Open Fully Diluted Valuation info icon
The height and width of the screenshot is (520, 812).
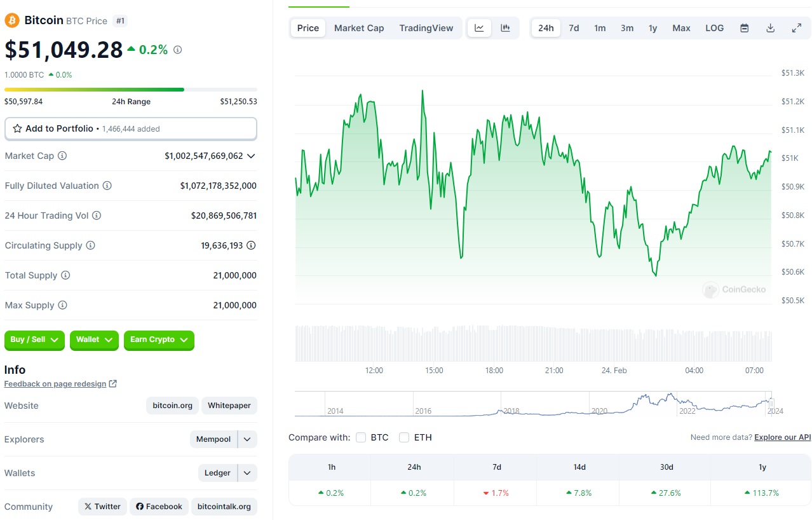coord(107,186)
